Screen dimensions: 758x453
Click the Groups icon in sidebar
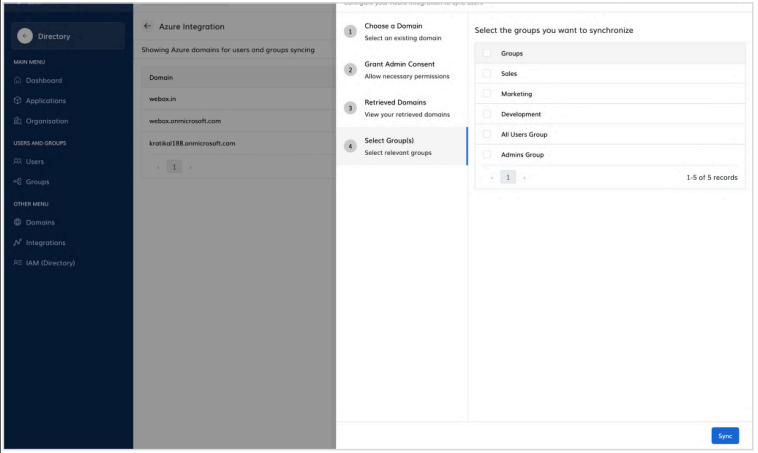(17, 182)
